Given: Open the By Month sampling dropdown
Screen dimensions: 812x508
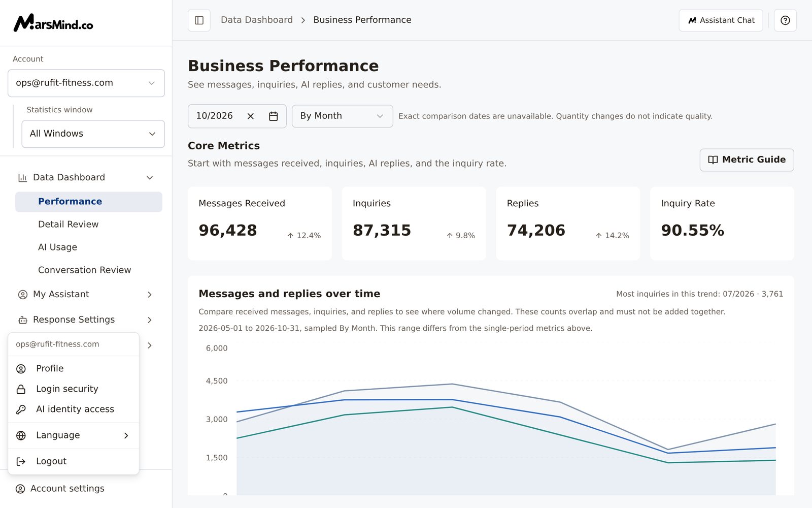Looking at the screenshot, I should pos(342,116).
